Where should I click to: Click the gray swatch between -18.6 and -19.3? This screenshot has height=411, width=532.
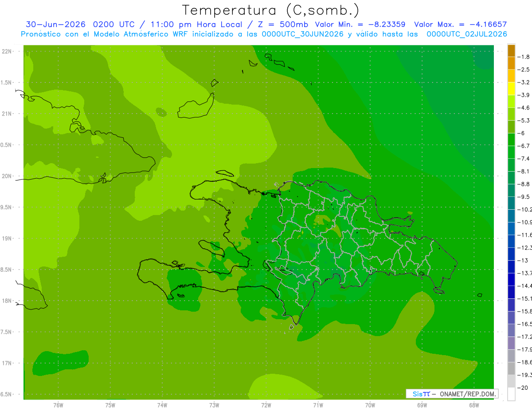(x=511, y=368)
